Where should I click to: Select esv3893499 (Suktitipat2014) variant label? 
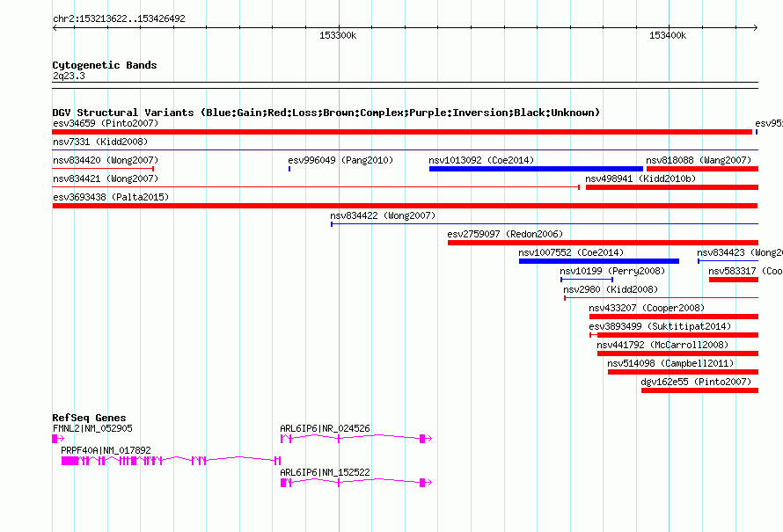point(660,326)
